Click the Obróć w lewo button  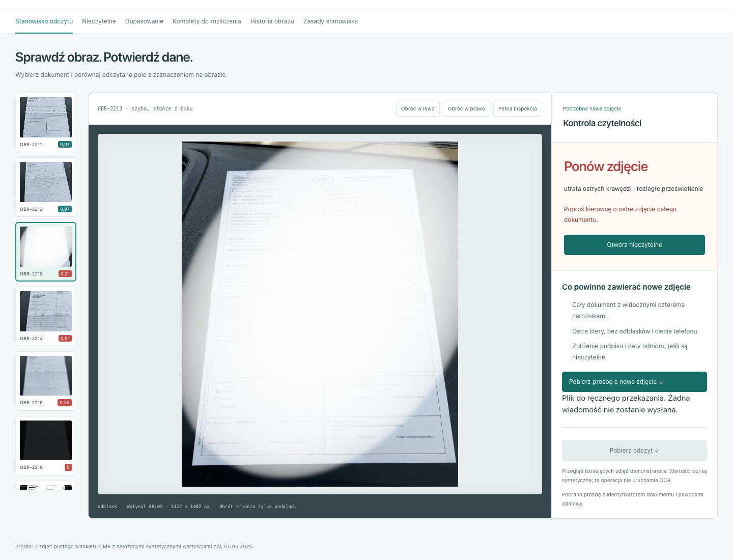click(x=418, y=108)
